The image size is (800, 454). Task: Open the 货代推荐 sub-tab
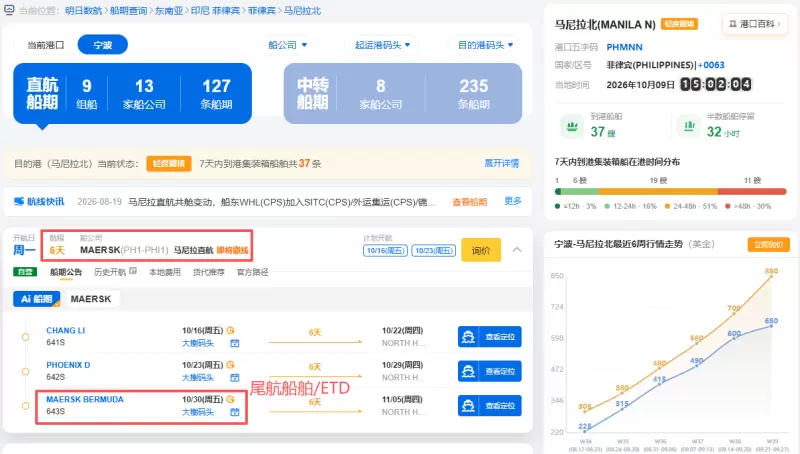tap(209, 272)
